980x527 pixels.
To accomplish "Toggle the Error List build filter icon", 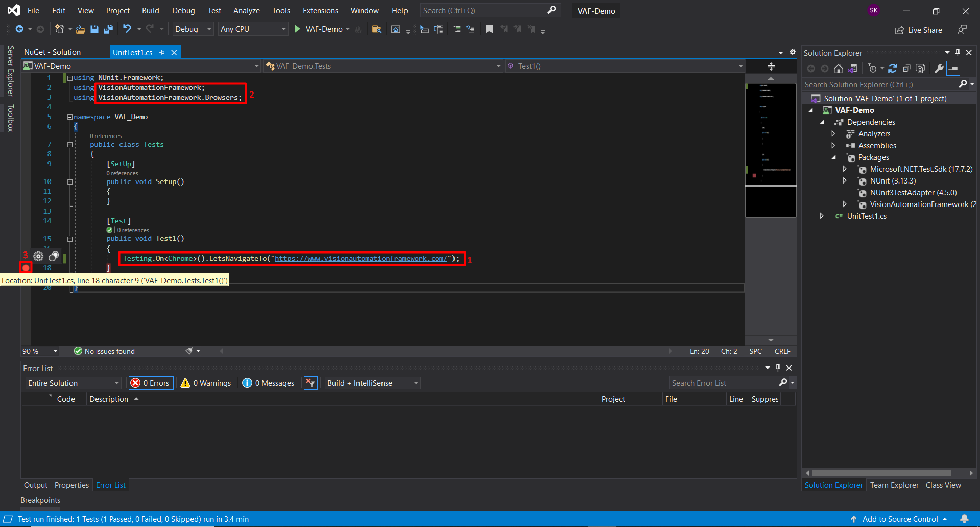I will click(310, 383).
